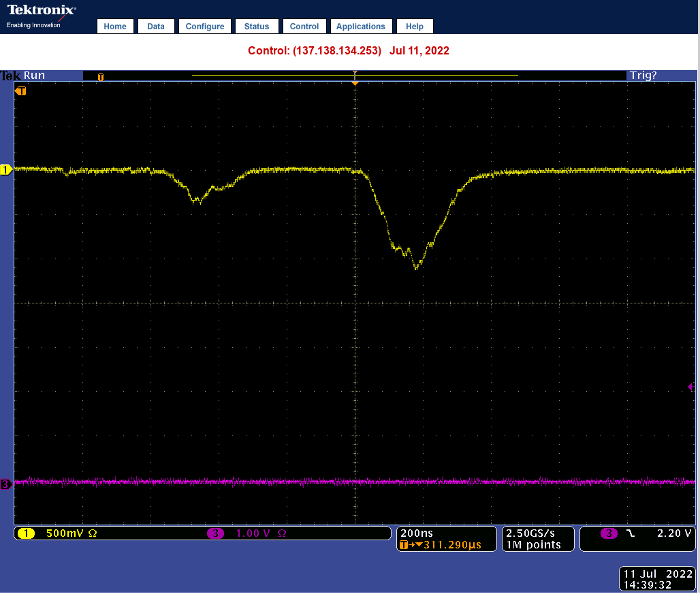Open the Home tab
The image size is (700, 594).
pos(115,27)
